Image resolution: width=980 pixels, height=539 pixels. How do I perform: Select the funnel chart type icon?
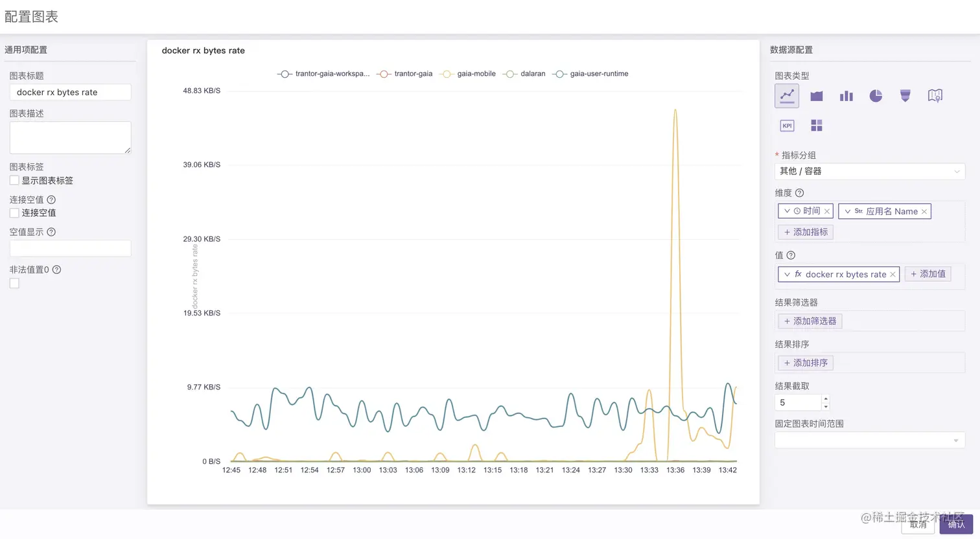coord(905,96)
